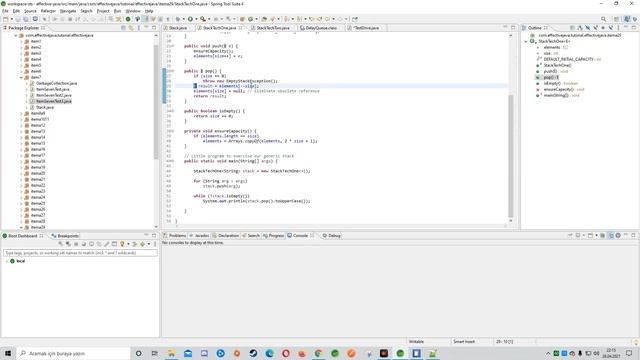Click the Windows taskbar search box
This screenshot has height=360, width=640.
73,353
